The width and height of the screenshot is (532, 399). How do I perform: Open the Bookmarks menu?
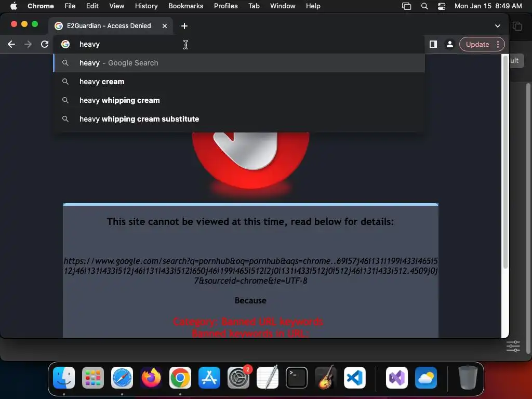[x=185, y=6]
